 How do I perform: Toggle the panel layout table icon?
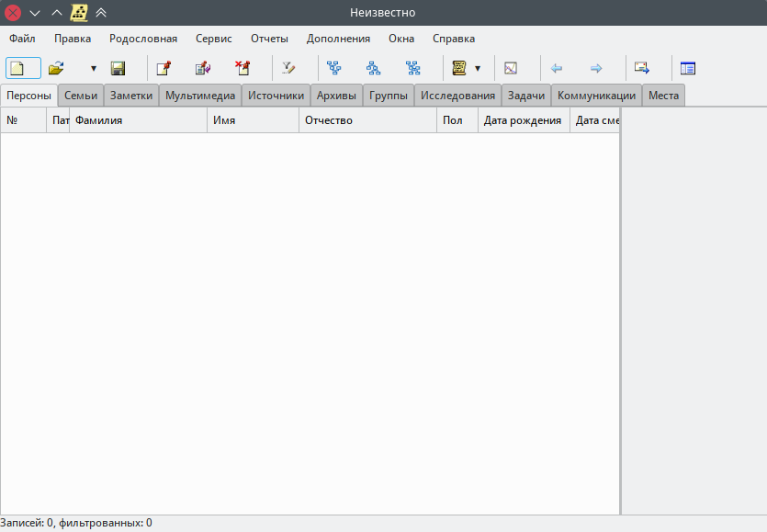[x=688, y=68]
